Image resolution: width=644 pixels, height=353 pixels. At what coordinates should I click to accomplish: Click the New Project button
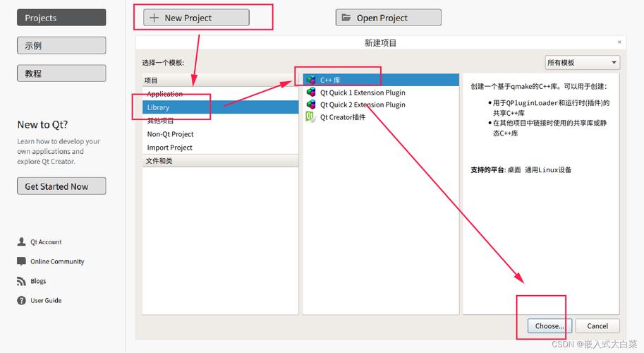(196, 18)
